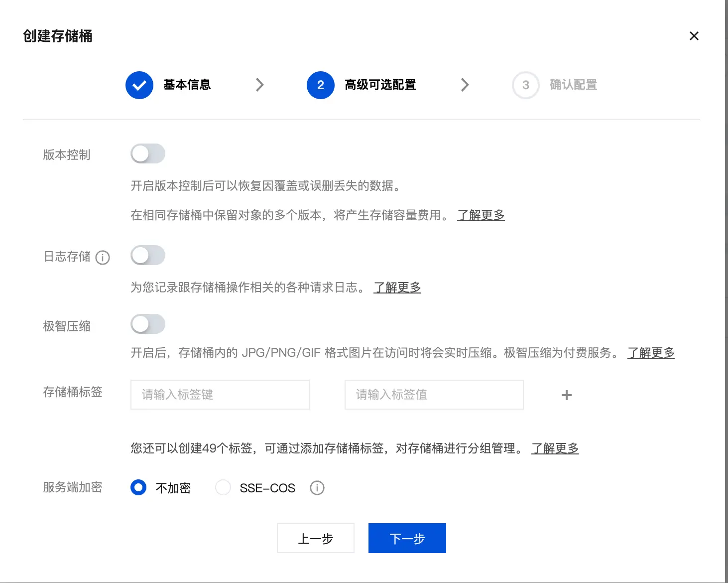Focus the 请输入标签键 input field
This screenshot has width=728, height=583.
click(x=220, y=395)
